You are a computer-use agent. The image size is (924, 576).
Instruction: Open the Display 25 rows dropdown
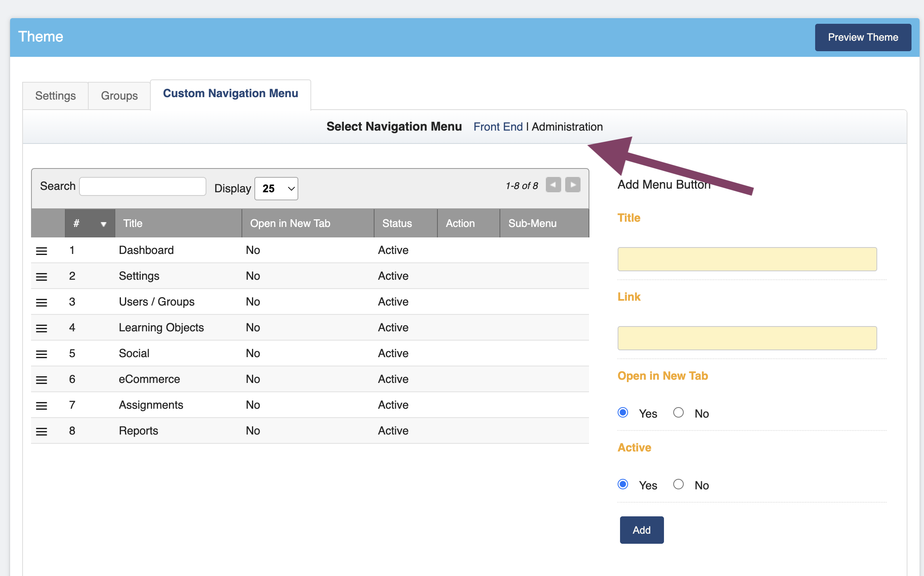pyautogui.click(x=276, y=188)
